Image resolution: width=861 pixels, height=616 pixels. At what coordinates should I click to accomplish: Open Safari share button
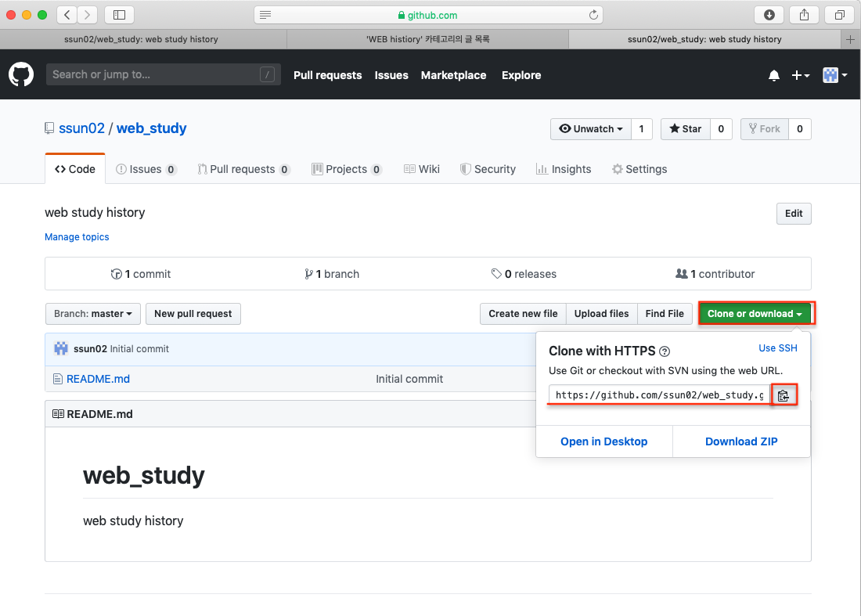point(805,15)
